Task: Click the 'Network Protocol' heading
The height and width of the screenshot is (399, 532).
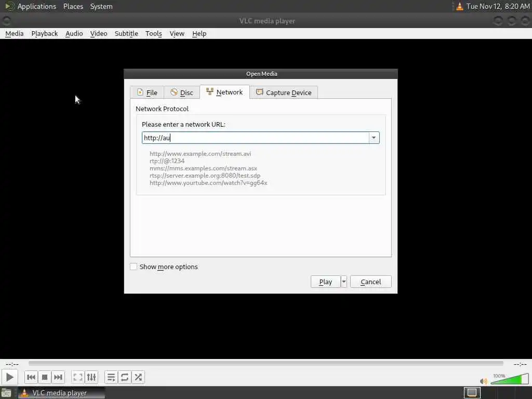Action: coord(162,109)
